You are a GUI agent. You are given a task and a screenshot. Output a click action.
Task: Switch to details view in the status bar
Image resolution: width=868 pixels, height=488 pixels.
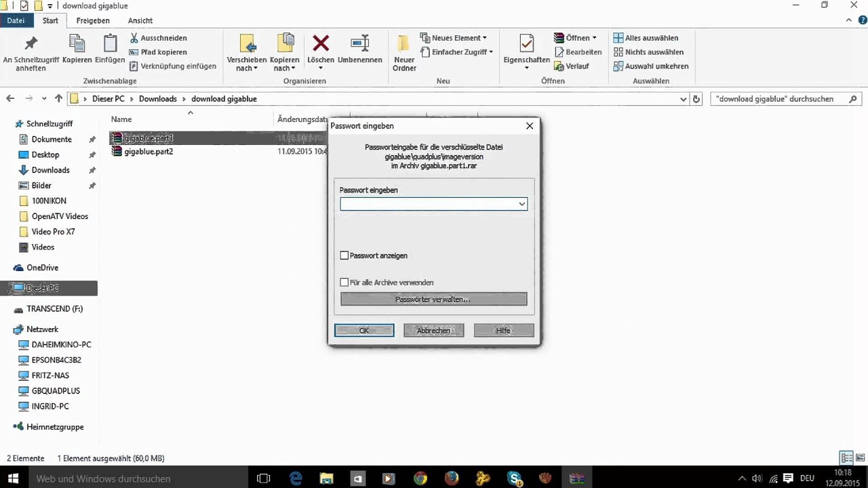pyautogui.click(x=846, y=458)
